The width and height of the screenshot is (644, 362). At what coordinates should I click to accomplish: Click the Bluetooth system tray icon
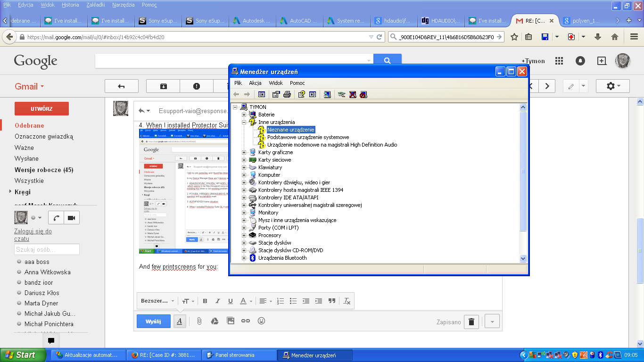(600, 355)
